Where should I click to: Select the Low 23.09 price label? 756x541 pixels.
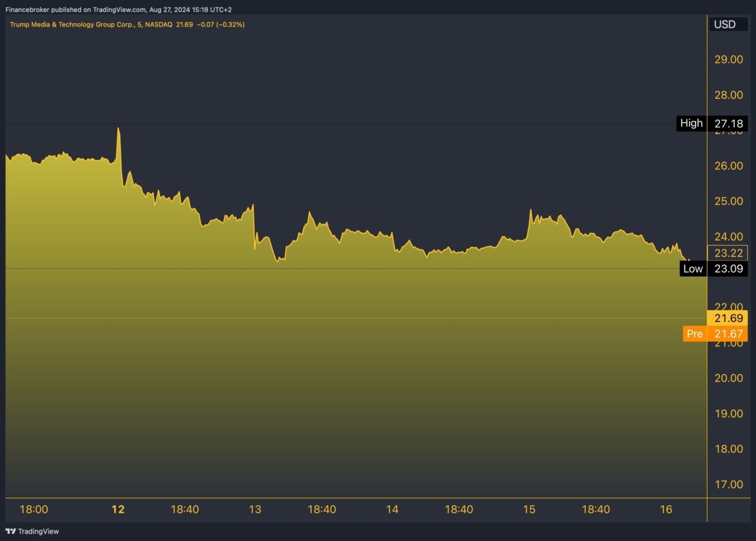click(x=714, y=269)
